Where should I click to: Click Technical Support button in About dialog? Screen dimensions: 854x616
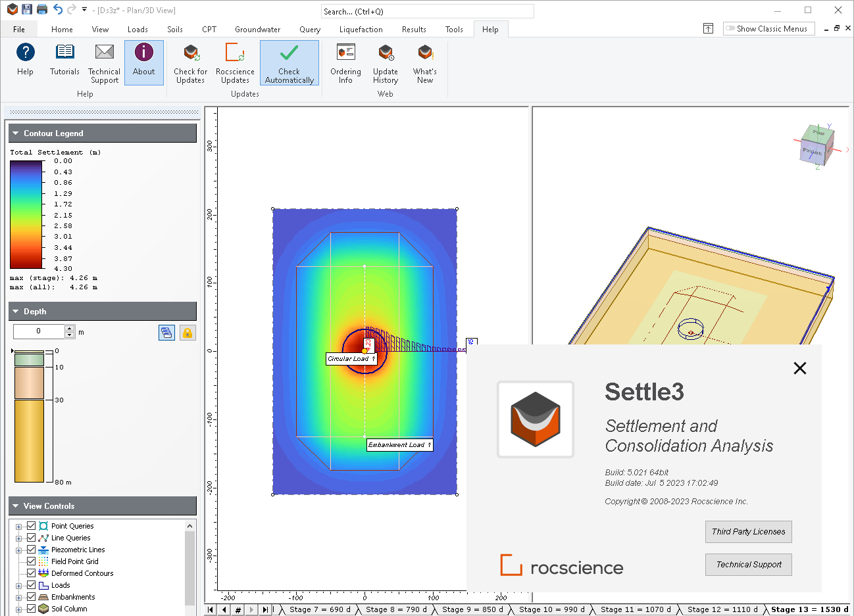(749, 565)
